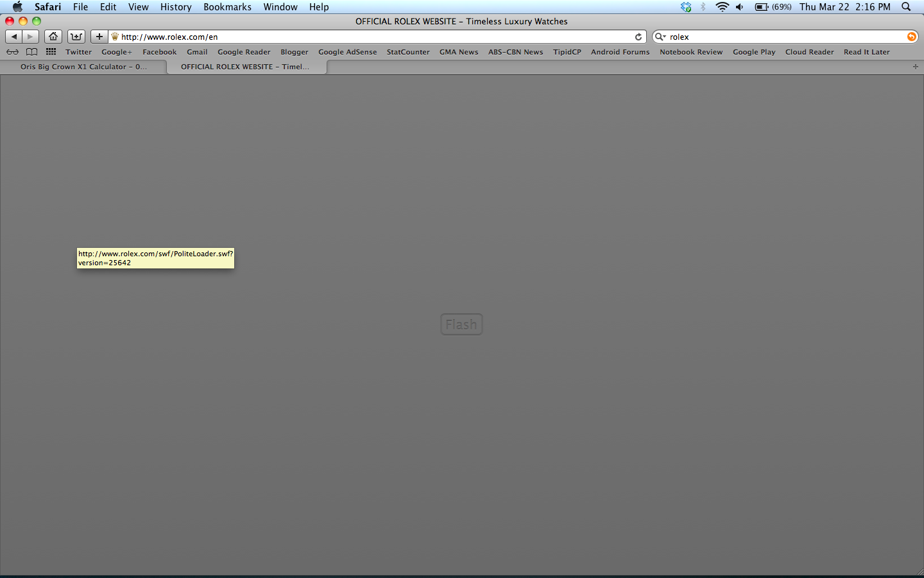Open the Top Sites grid icon
The width and height of the screenshot is (924, 578).
[x=51, y=52]
